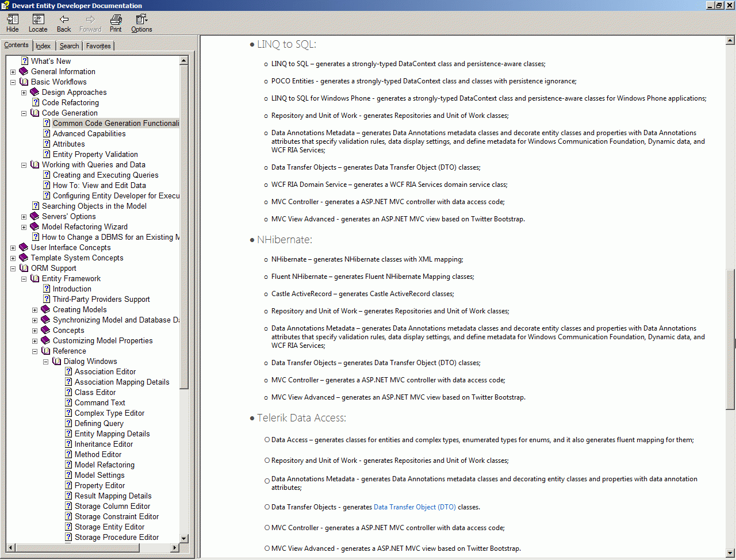Open Creating and Executing Queries topic

tap(106, 175)
